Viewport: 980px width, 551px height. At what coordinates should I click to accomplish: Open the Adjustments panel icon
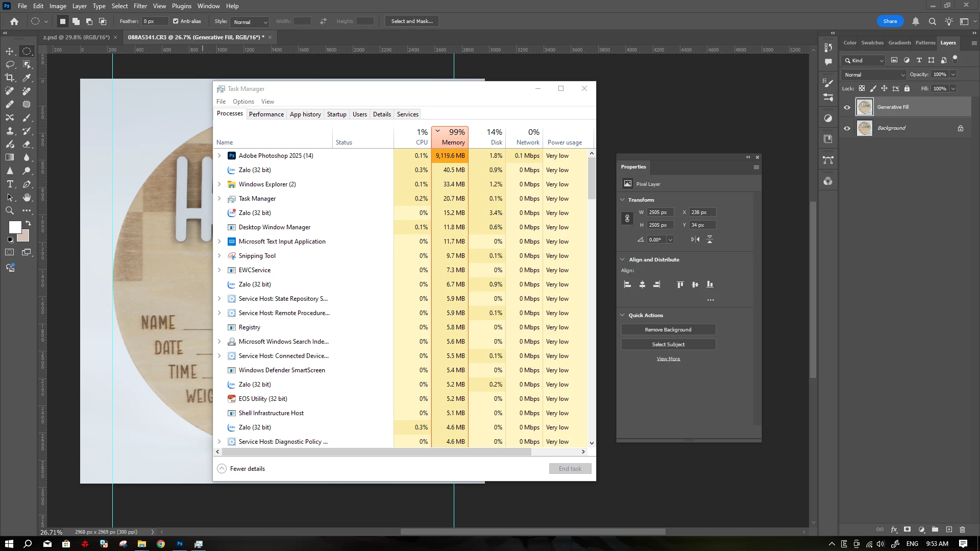click(828, 118)
